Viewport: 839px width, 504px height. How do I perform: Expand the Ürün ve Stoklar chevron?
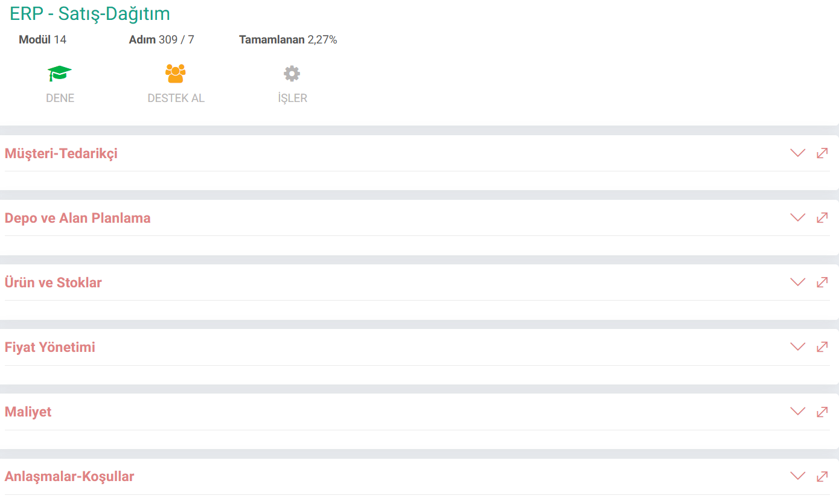pos(798,282)
